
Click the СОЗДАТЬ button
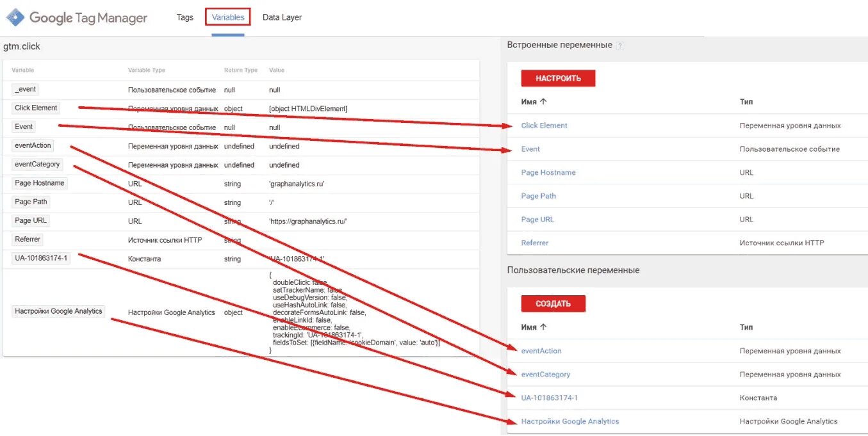click(x=553, y=303)
